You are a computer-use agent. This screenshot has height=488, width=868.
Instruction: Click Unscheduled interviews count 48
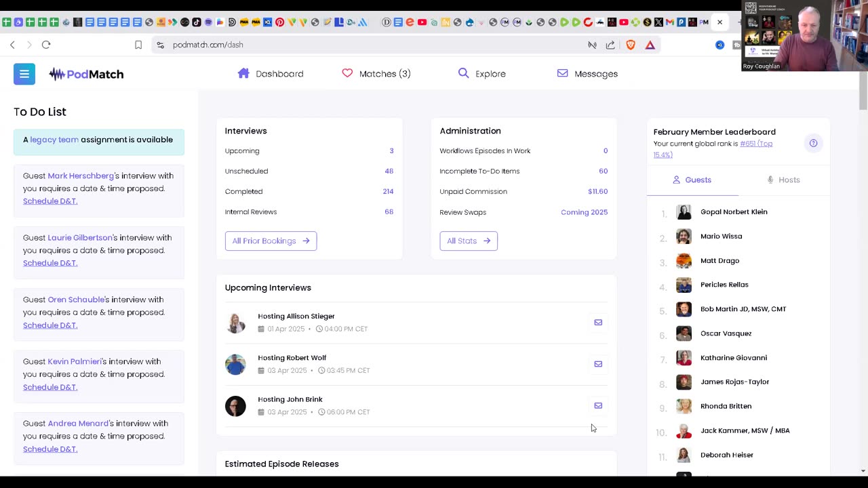tap(389, 171)
